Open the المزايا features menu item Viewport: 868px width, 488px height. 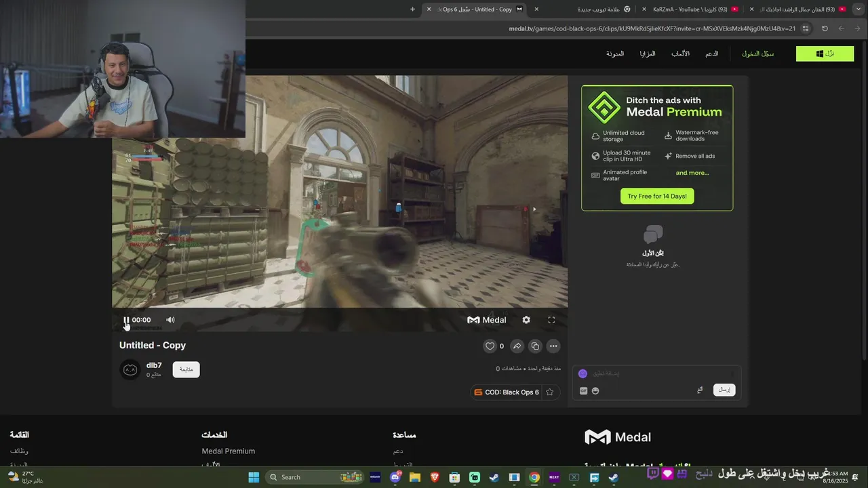tap(648, 54)
